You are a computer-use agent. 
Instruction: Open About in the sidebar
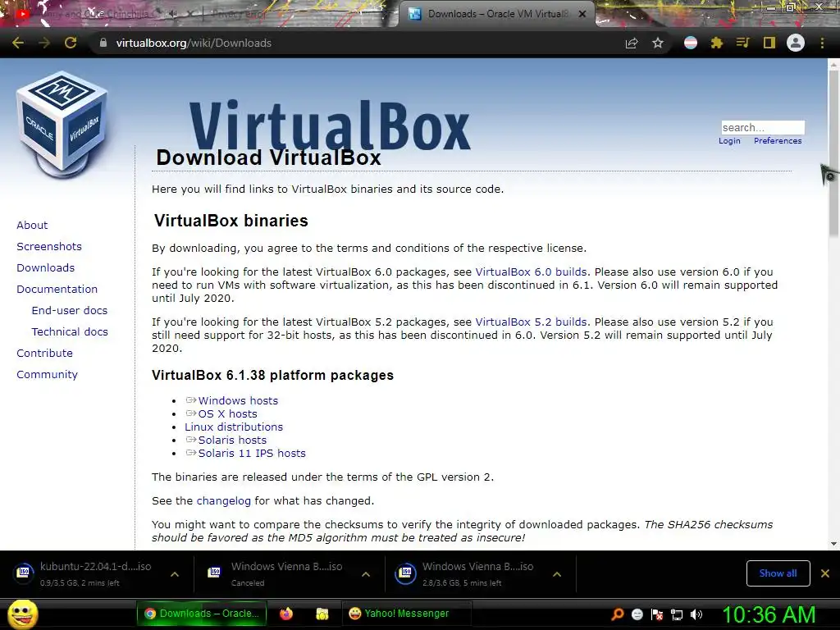32,225
